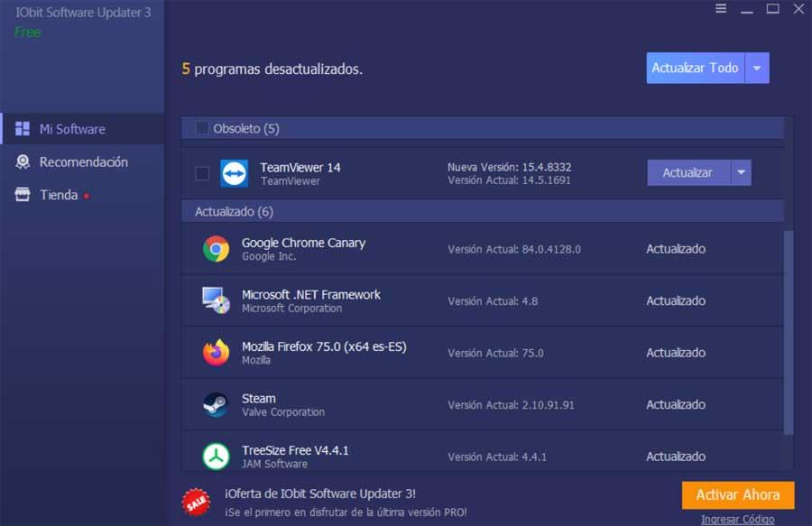Screen dimensions: 812x526
Task: Expand the Actualizar Todo dropdown arrow
Action: click(757, 68)
